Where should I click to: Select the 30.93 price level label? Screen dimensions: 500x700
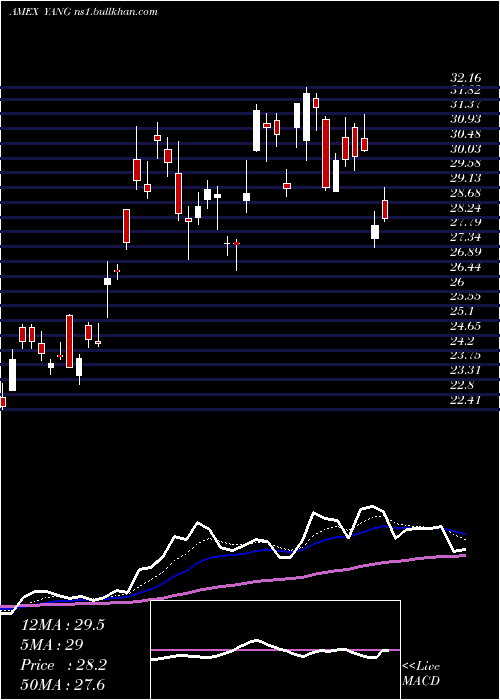[466, 119]
